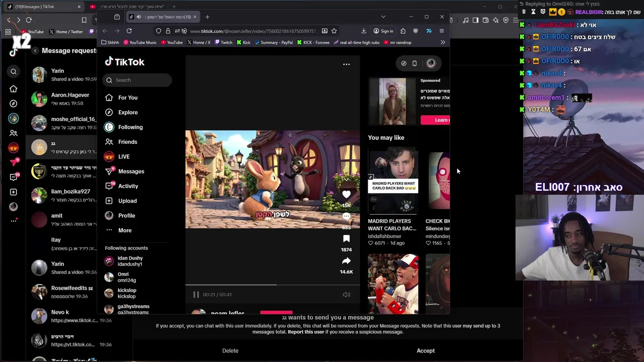Like the video with the heart icon
The image size is (644, 362).
coord(346,195)
